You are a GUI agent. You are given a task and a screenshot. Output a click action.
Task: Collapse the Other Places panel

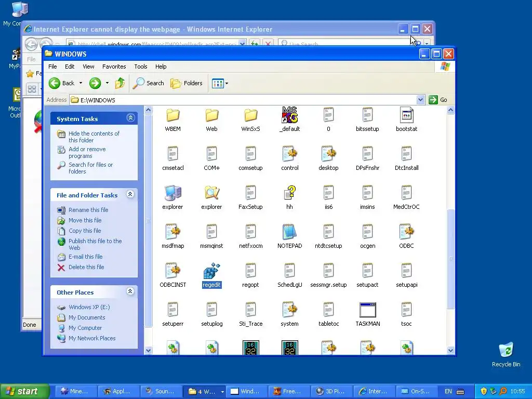(x=130, y=291)
